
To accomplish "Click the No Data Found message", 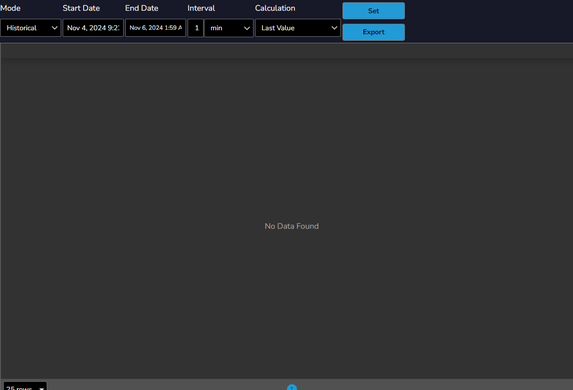I will 292,226.
